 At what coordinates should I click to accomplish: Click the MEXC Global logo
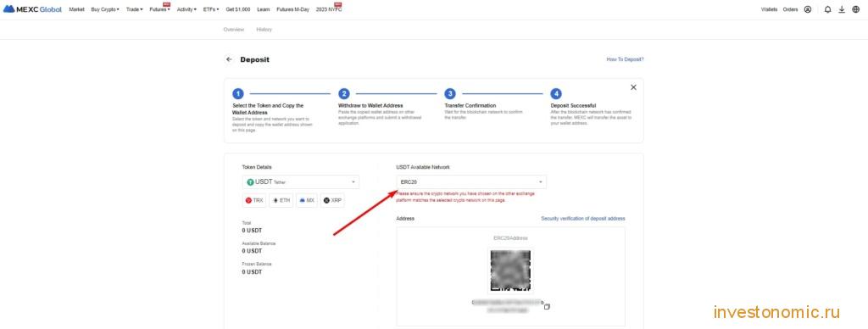(x=32, y=9)
